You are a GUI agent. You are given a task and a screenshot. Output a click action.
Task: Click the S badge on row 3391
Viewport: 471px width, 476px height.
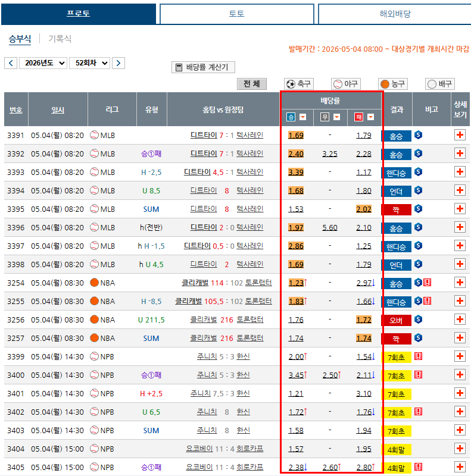tap(419, 135)
